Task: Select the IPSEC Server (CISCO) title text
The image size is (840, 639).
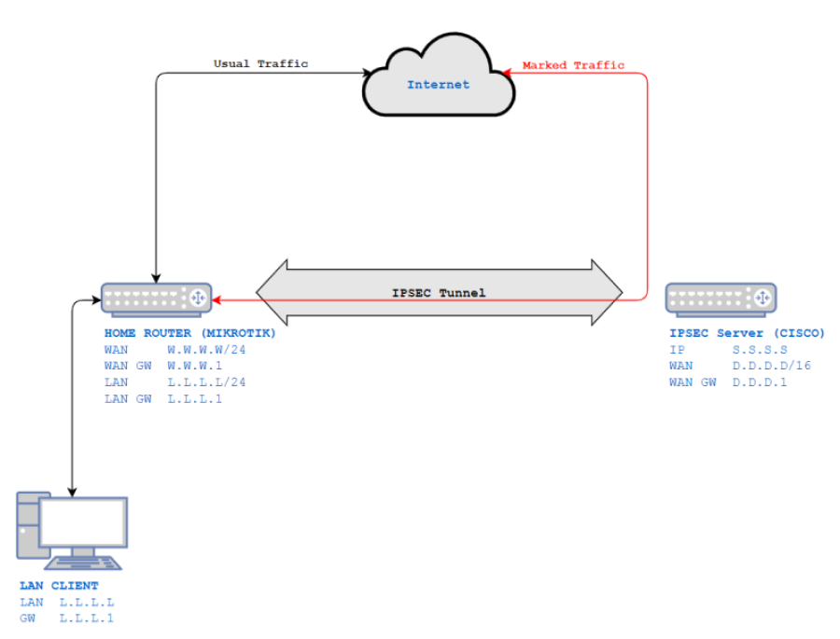Action: (x=746, y=332)
